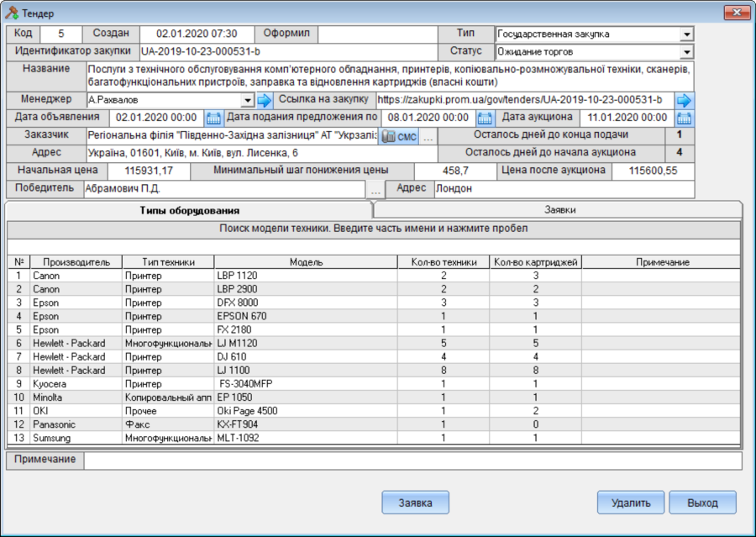The image size is (756, 537).
Task: Close the Тендер window
Action: pos(737,13)
